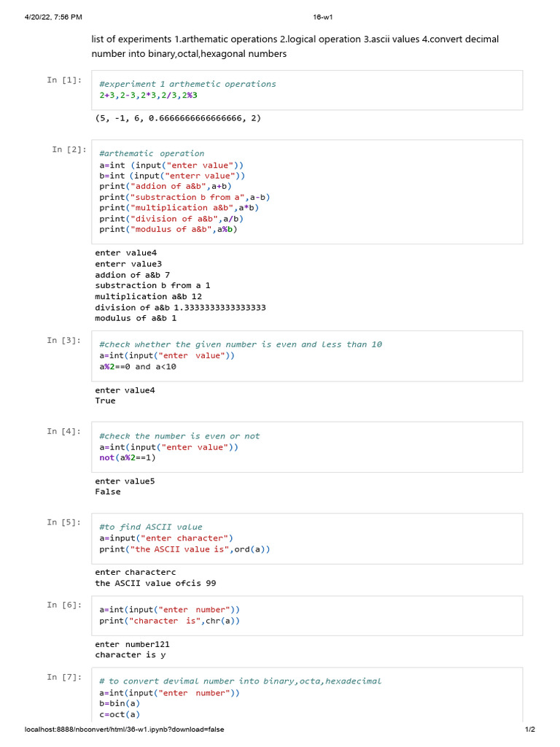Click the '16-w1' page title header
The width and height of the screenshot is (560, 747).
[x=322, y=18]
